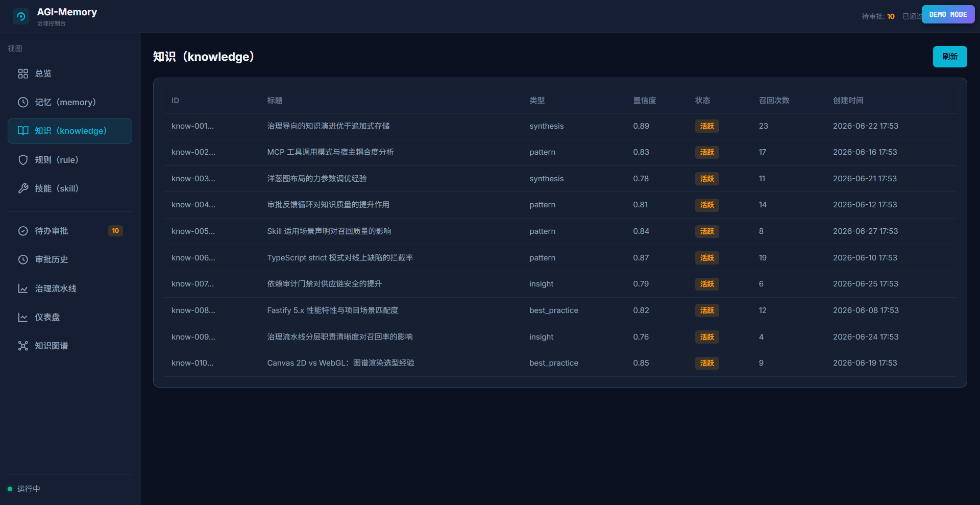980x505 pixels.
Task: Go to the 技能 (skill) page
Action: tap(70, 188)
